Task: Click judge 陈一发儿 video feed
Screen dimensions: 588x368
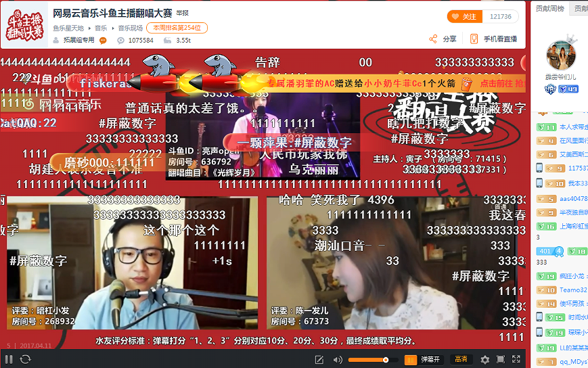Action: (392, 262)
